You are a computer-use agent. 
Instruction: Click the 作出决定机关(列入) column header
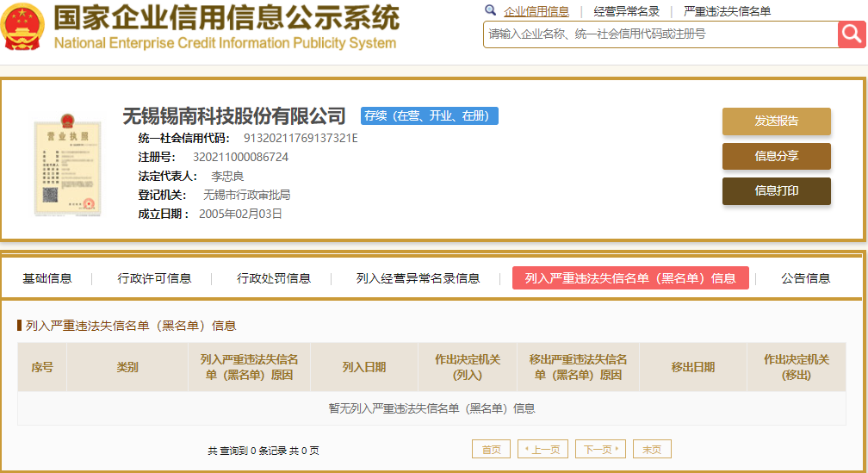[468, 367]
